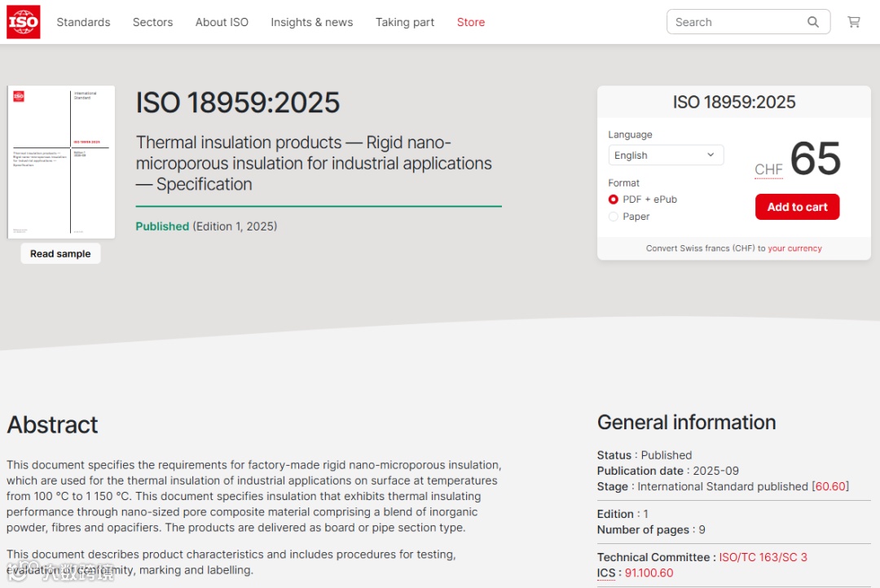Open the shopping cart icon
The image size is (880, 588).
click(x=854, y=22)
